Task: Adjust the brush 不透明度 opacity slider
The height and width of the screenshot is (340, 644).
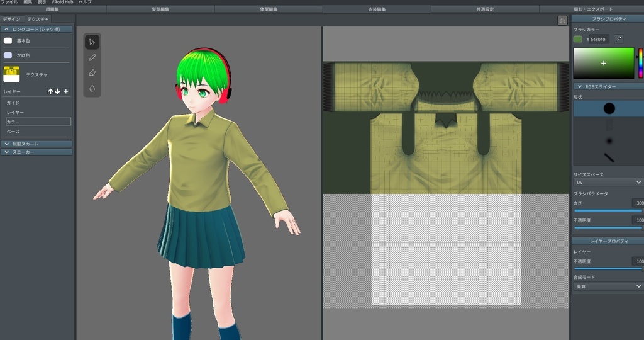Action: (608, 228)
